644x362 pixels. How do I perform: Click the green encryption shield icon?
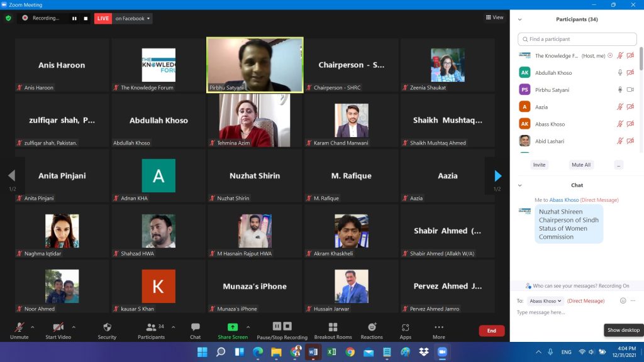(x=8, y=18)
